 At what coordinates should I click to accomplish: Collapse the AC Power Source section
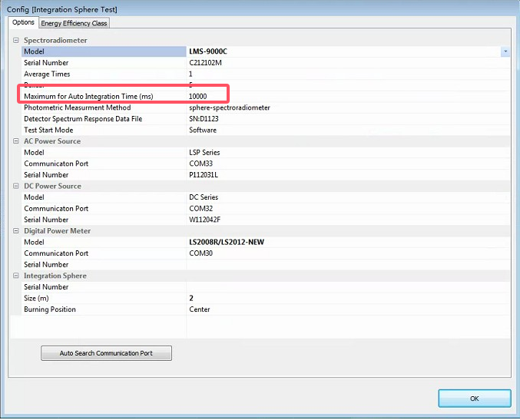click(x=16, y=141)
